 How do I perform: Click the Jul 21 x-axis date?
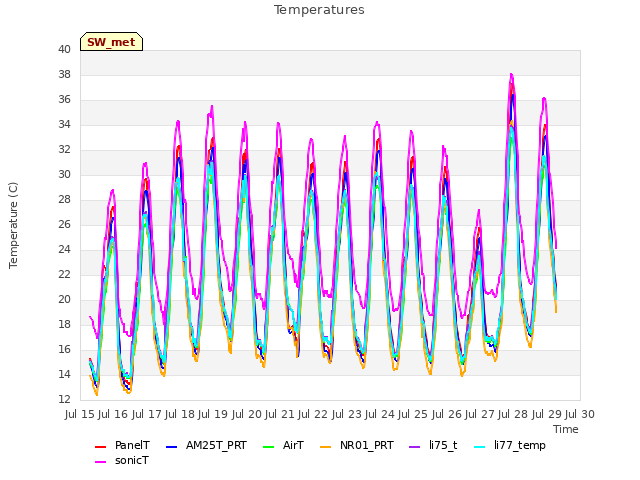(280, 414)
